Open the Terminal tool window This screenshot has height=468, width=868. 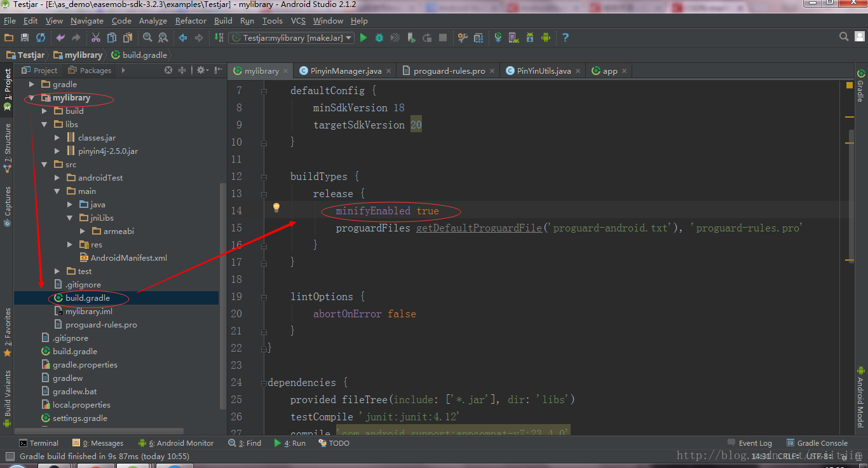[39, 443]
